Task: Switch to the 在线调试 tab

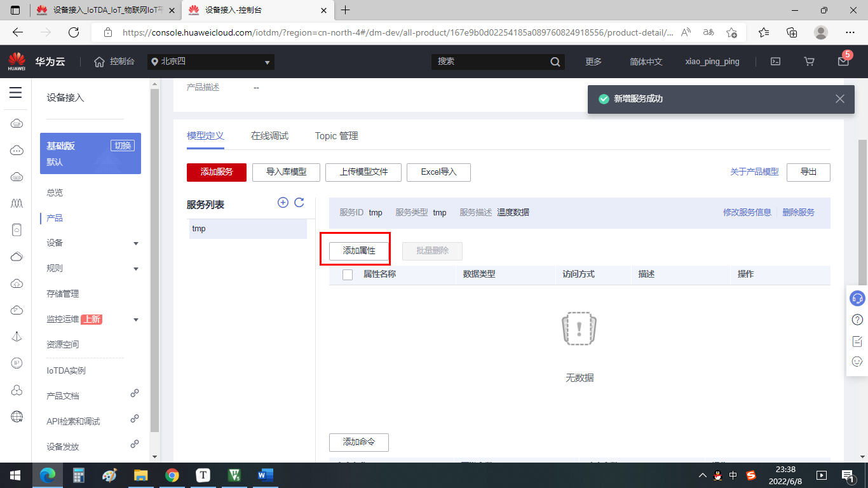Action: pos(269,136)
